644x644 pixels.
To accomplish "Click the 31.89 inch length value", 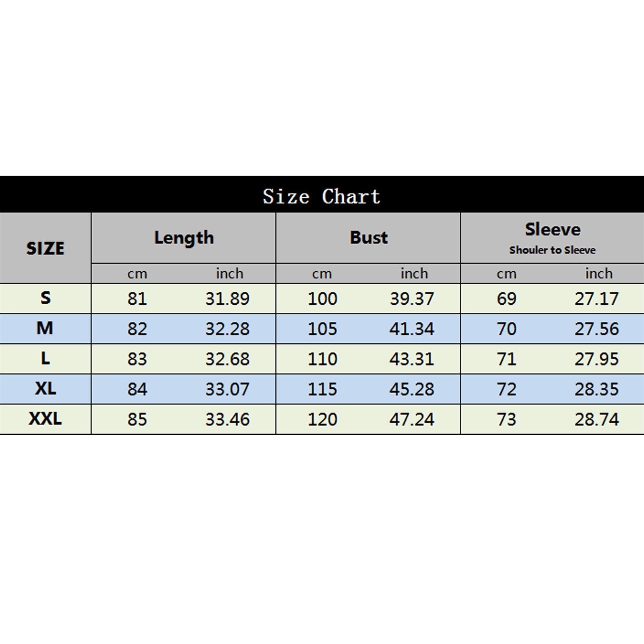I will click(227, 299).
